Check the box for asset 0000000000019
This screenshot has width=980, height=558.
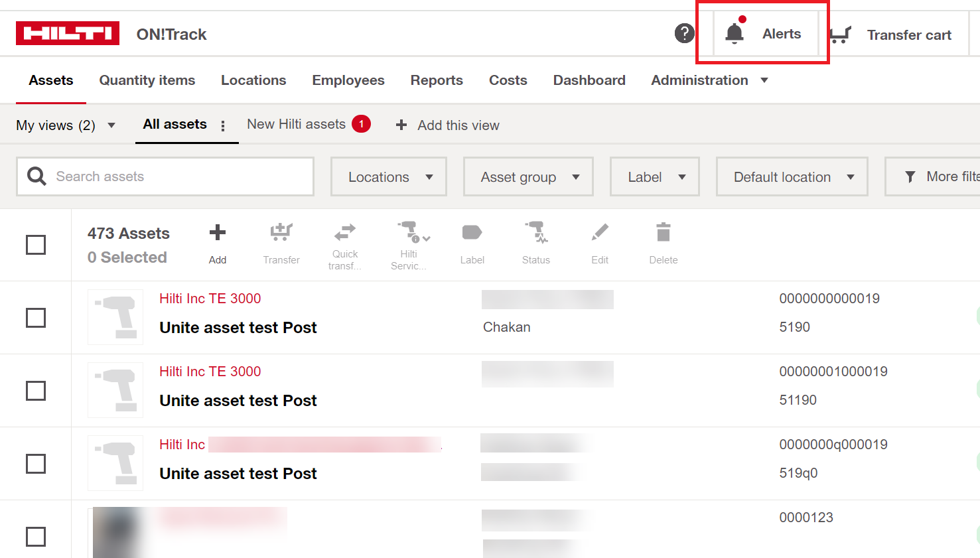(36, 318)
